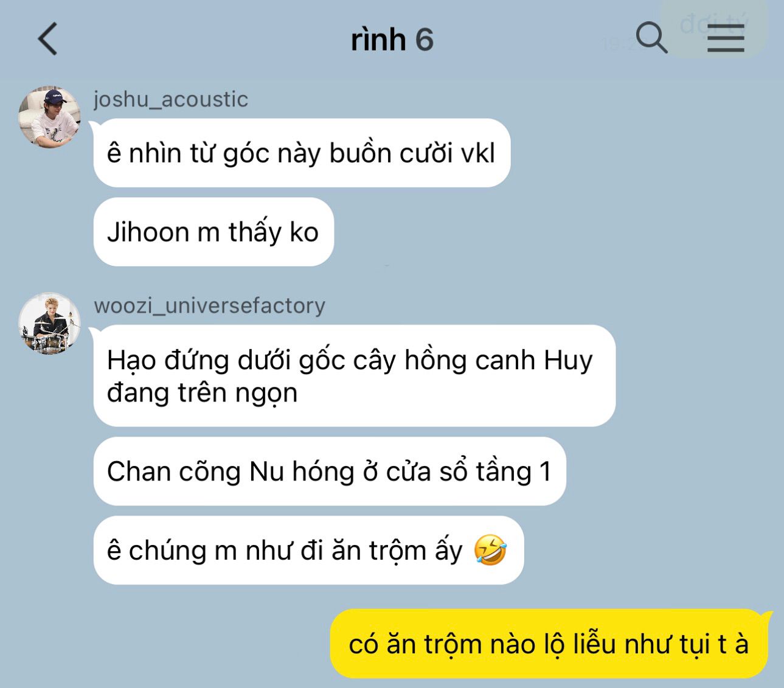Click the number 6 member count in the title

[425, 40]
